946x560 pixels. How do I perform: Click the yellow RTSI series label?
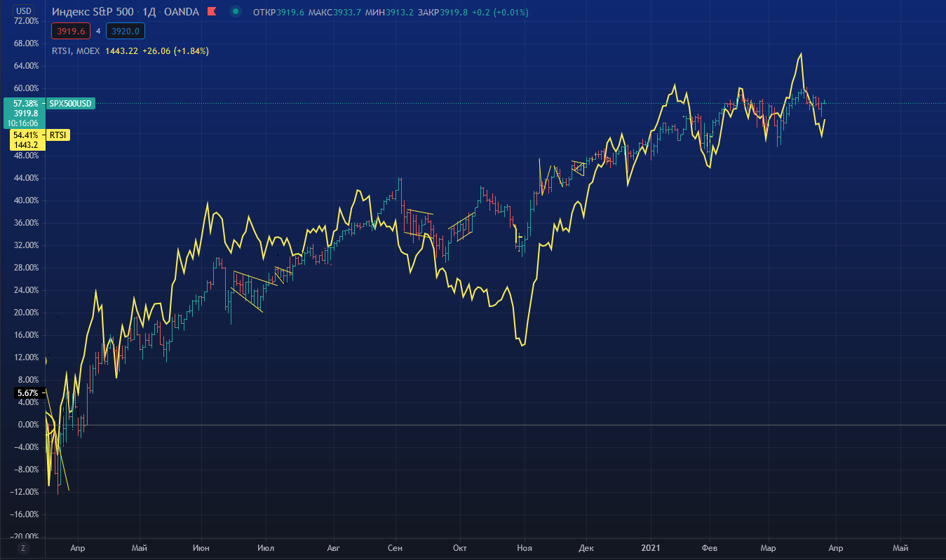[58, 135]
